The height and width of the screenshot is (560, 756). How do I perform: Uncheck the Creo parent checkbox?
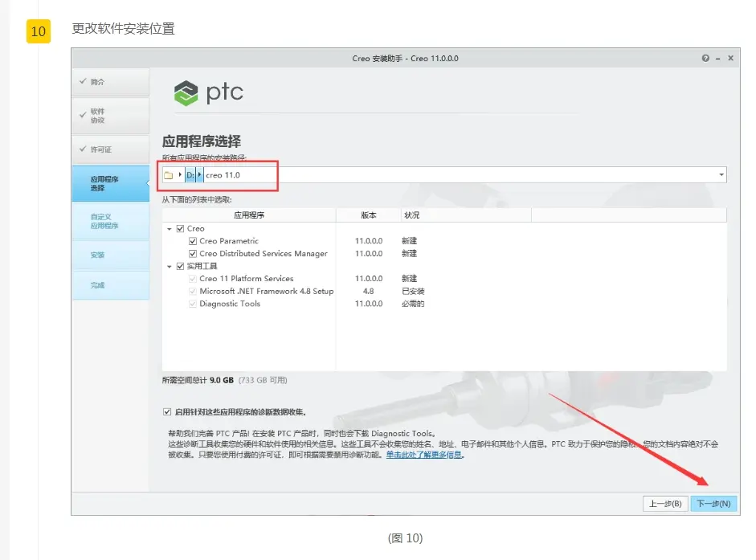coord(180,229)
